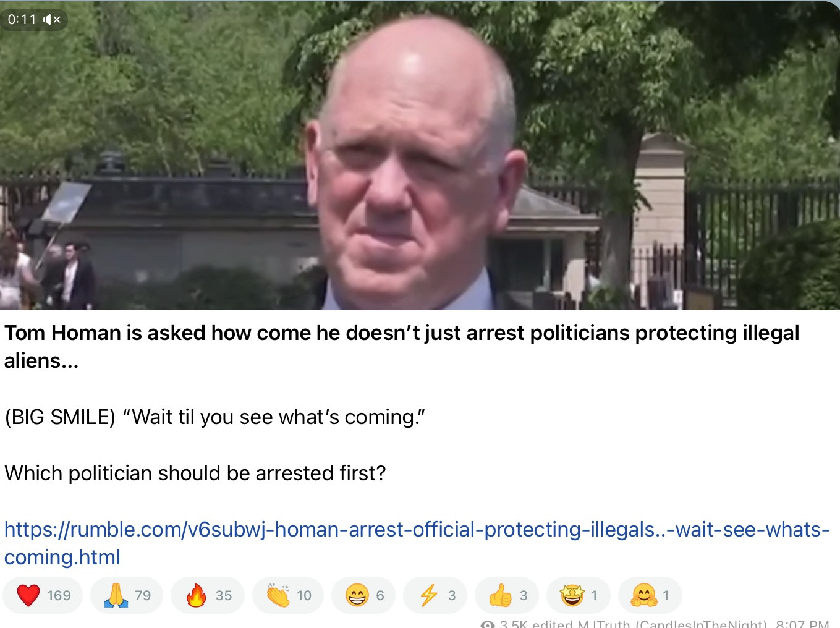Image resolution: width=840 pixels, height=628 pixels.
Task: Click the heart reaction count 169
Action: [x=59, y=595]
